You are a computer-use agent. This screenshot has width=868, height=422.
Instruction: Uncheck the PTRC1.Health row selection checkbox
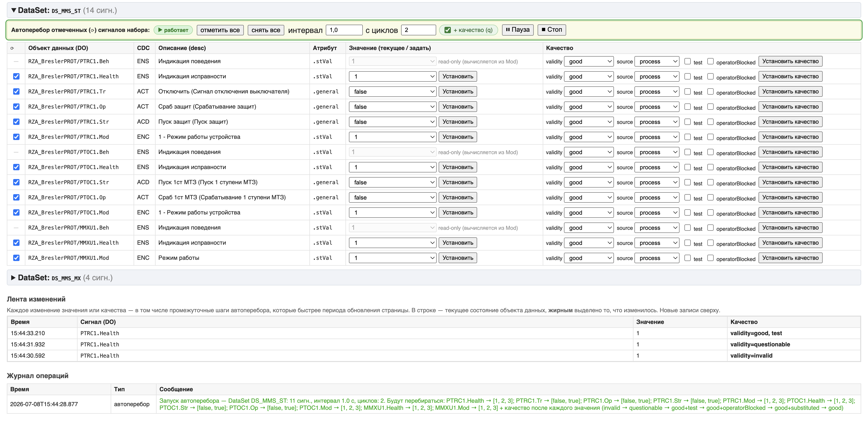16,77
